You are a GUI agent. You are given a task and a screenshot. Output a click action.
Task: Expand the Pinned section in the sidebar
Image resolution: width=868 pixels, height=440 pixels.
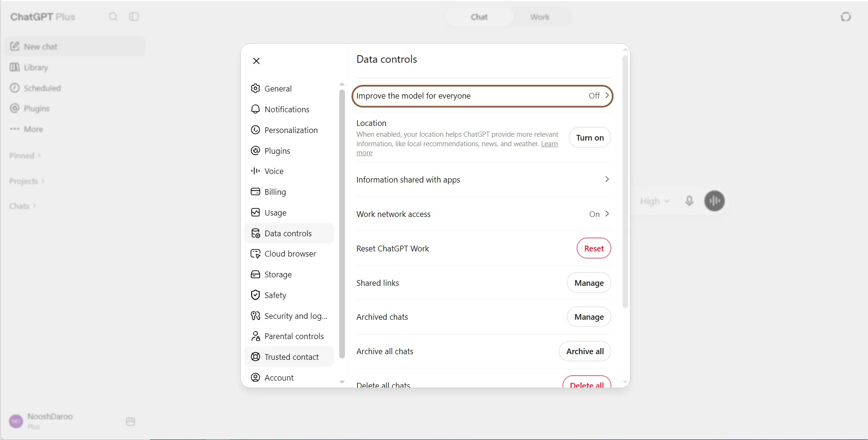pyautogui.click(x=25, y=156)
